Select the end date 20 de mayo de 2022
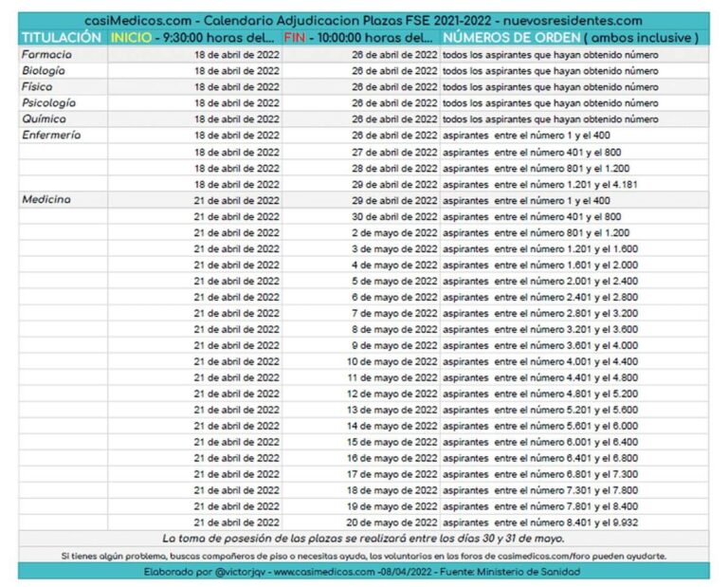This screenshot has width=728, height=587. coord(391,523)
